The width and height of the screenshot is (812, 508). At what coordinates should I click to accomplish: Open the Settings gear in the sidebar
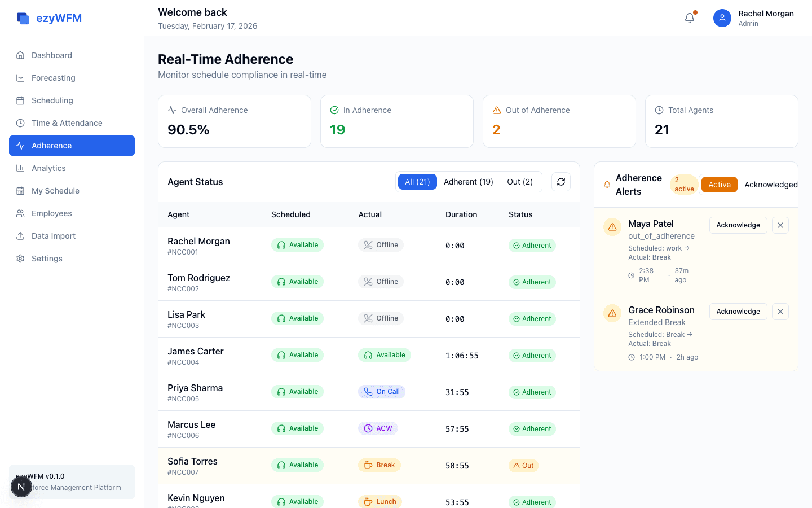point(20,259)
